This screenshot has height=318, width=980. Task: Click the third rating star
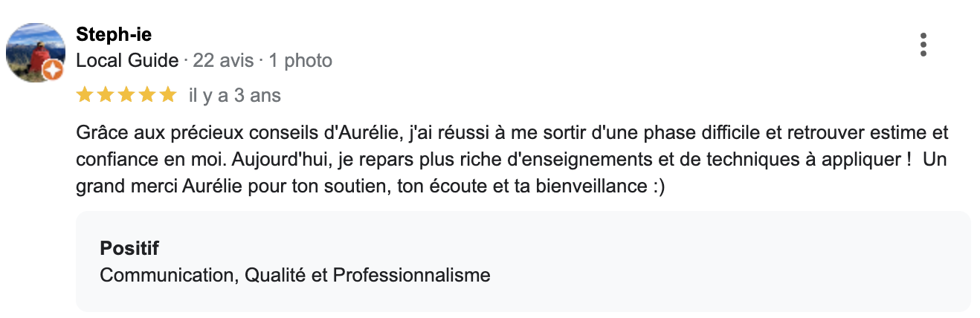[126, 95]
